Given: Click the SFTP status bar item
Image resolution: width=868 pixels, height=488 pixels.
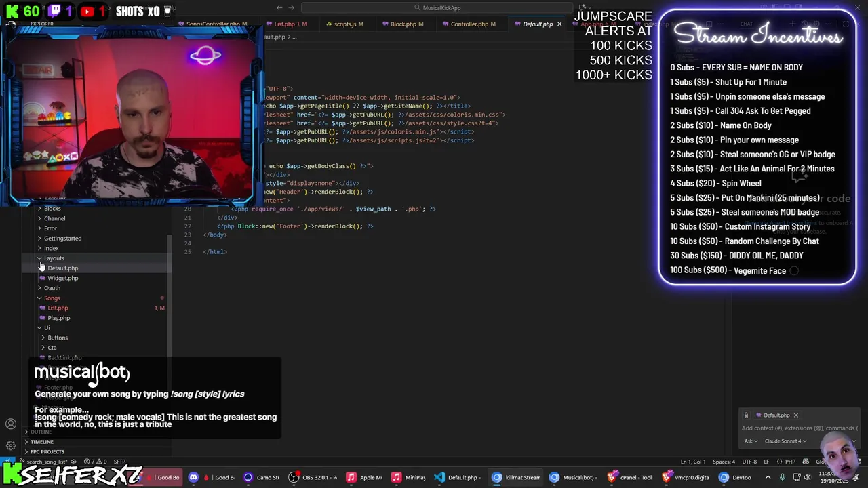Looking at the screenshot, I should [x=119, y=462].
